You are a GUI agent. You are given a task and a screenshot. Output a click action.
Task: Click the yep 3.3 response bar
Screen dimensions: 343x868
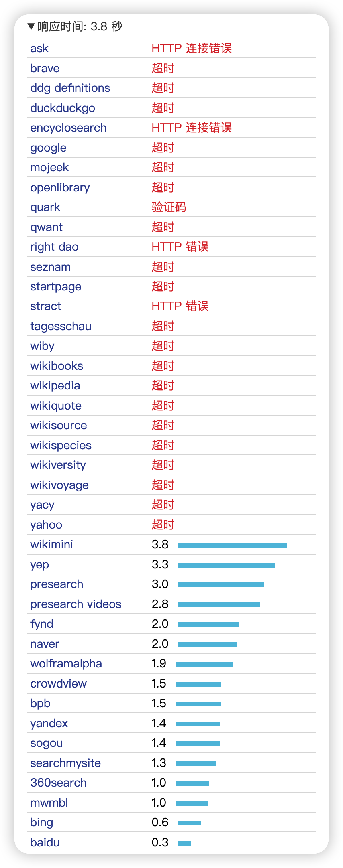point(227,565)
